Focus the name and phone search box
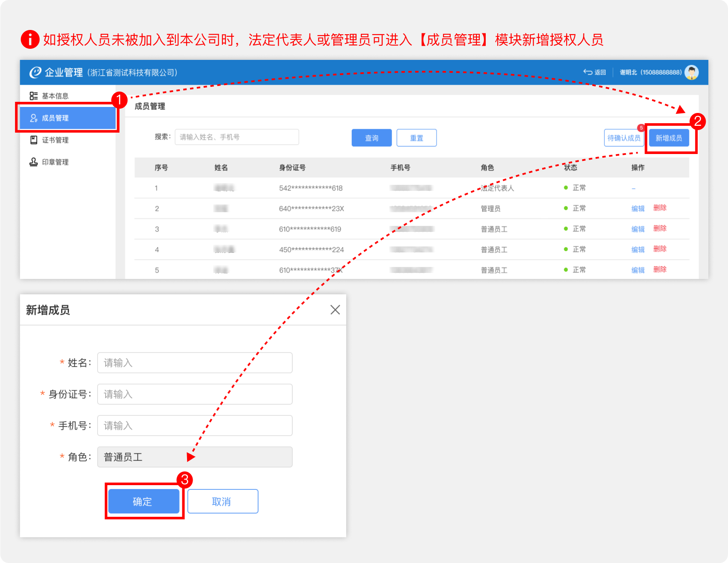The image size is (728, 563). (237, 137)
